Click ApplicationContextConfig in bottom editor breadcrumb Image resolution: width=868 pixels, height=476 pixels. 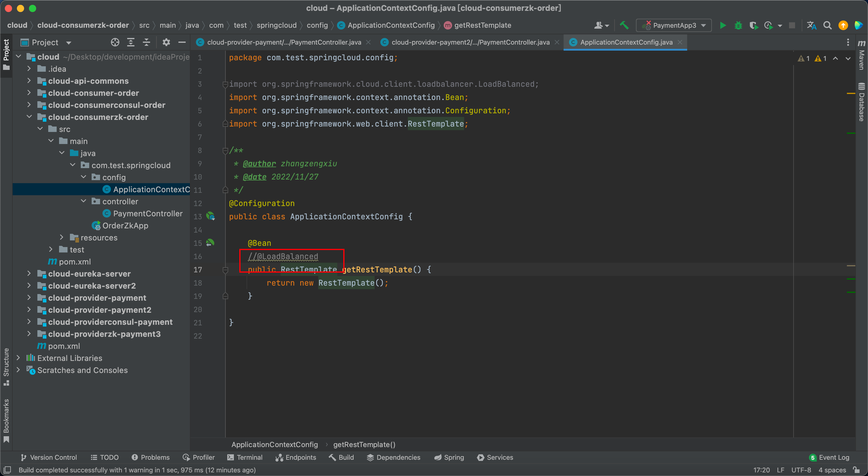275,444
